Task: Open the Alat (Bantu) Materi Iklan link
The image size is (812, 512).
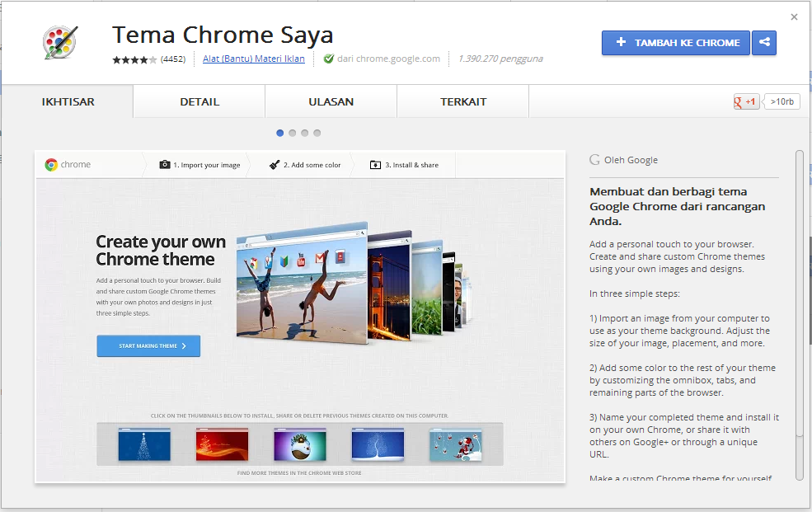Action: (x=254, y=59)
